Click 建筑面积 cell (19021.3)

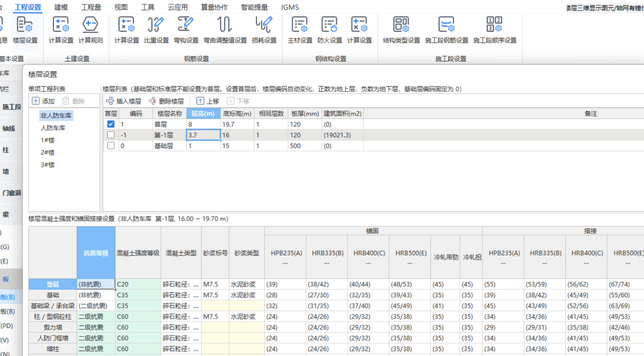[342, 135]
